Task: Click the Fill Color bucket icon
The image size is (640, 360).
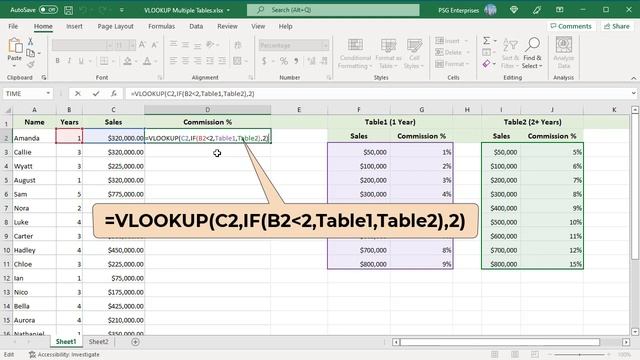Action: point(127,61)
